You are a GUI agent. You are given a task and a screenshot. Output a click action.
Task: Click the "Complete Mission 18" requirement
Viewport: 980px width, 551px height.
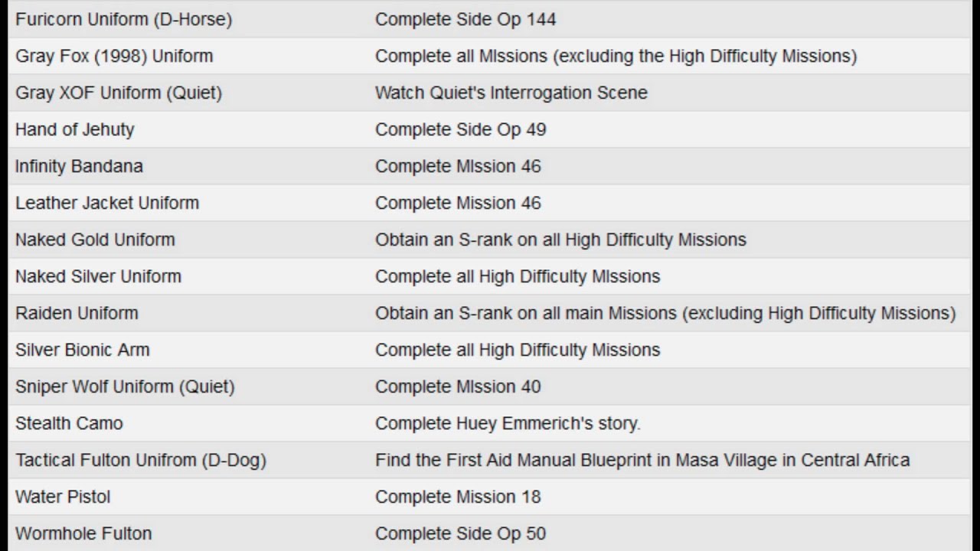point(458,497)
